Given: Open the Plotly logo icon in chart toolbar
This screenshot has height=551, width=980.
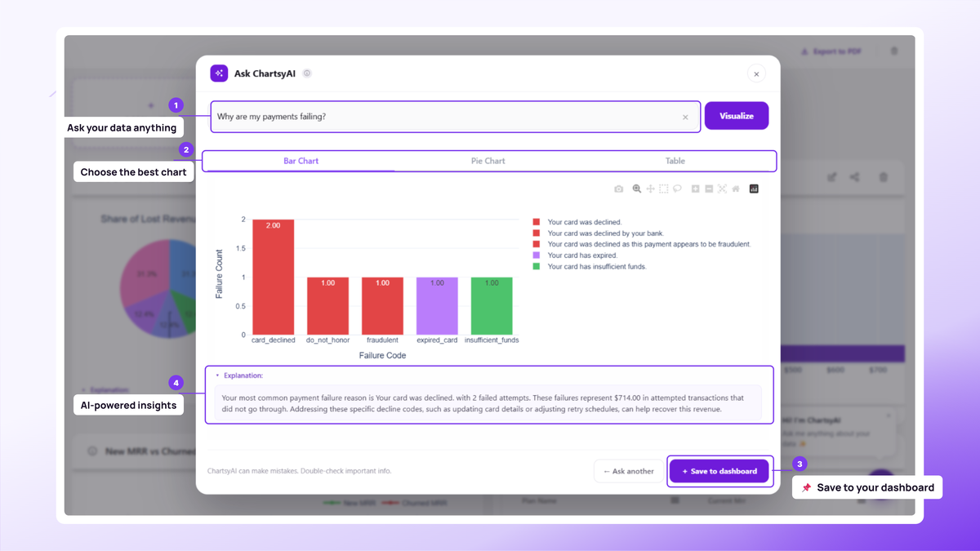Looking at the screenshot, I should click(x=754, y=189).
